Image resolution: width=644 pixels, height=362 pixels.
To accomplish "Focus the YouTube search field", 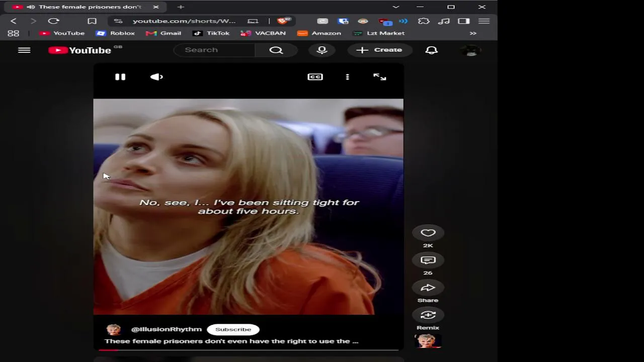I will click(x=214, y=50).
